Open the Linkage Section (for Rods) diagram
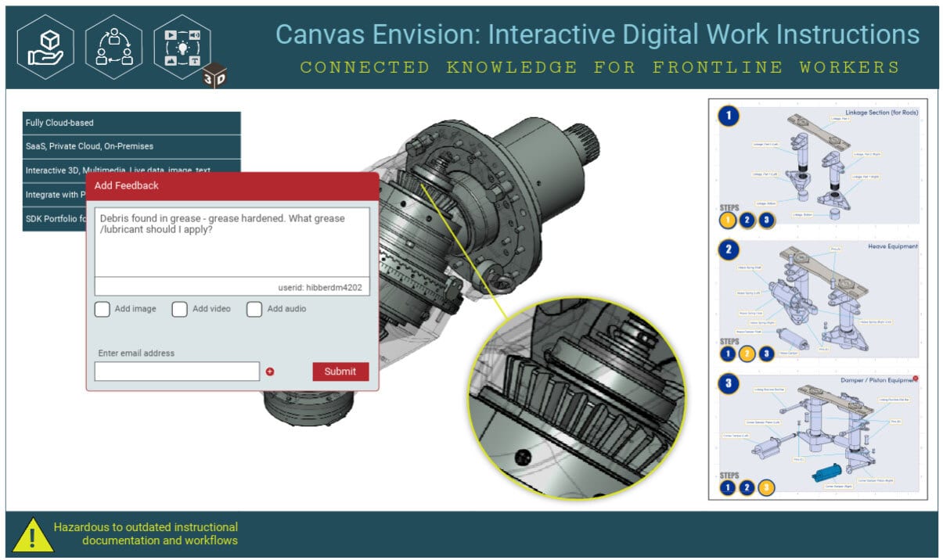The image size is (943, 560). point(818,166)
